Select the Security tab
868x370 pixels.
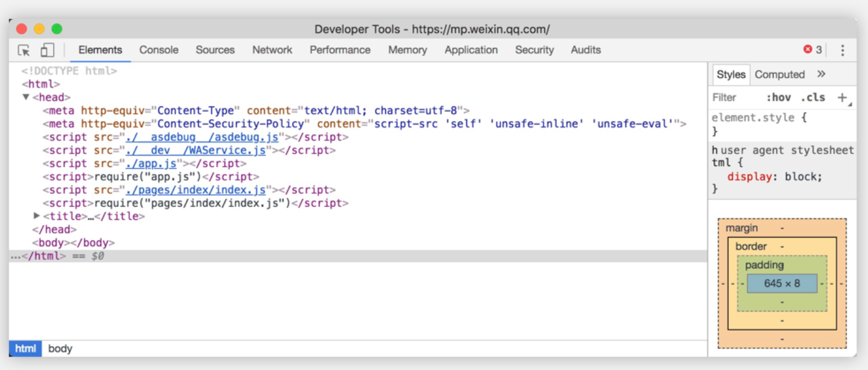[x=535, y=50]
